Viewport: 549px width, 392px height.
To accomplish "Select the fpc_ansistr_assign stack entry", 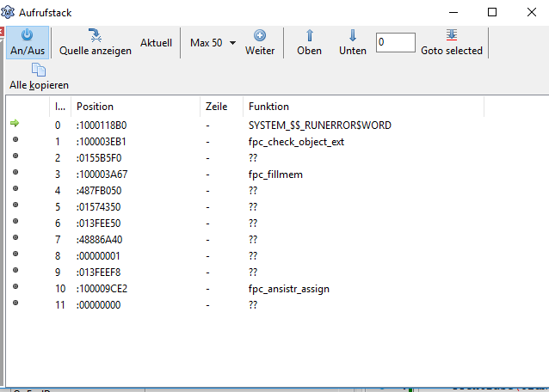I will (x=287, y=289).
